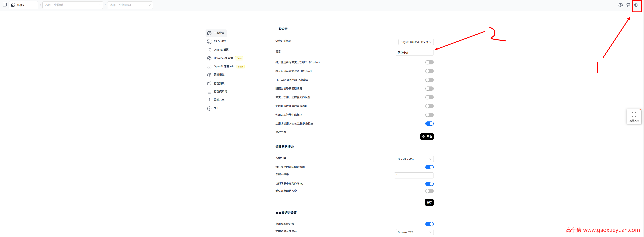Screen dimensions: 644x237
Task: Open Chrome AI 设置 Beta section
Action: pyautogui.click(x=223, y=58)
